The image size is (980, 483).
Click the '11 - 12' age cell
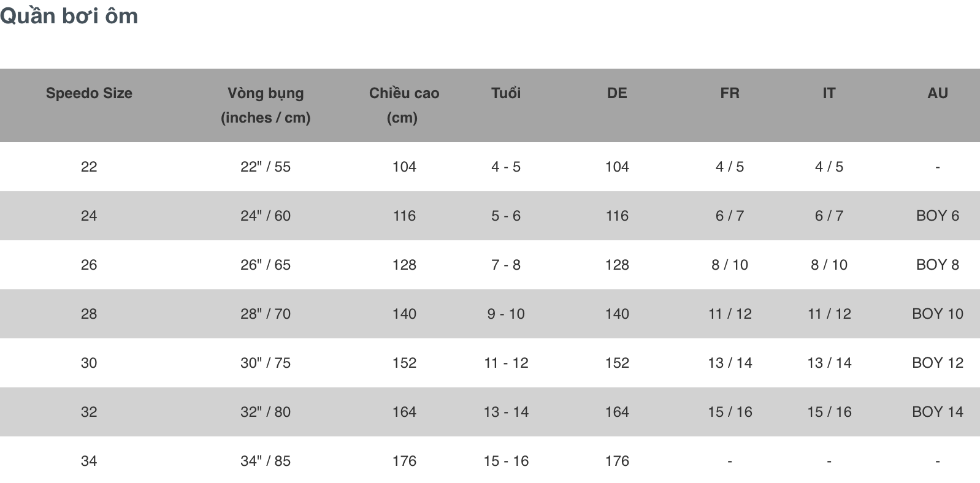tap(506, 363)
